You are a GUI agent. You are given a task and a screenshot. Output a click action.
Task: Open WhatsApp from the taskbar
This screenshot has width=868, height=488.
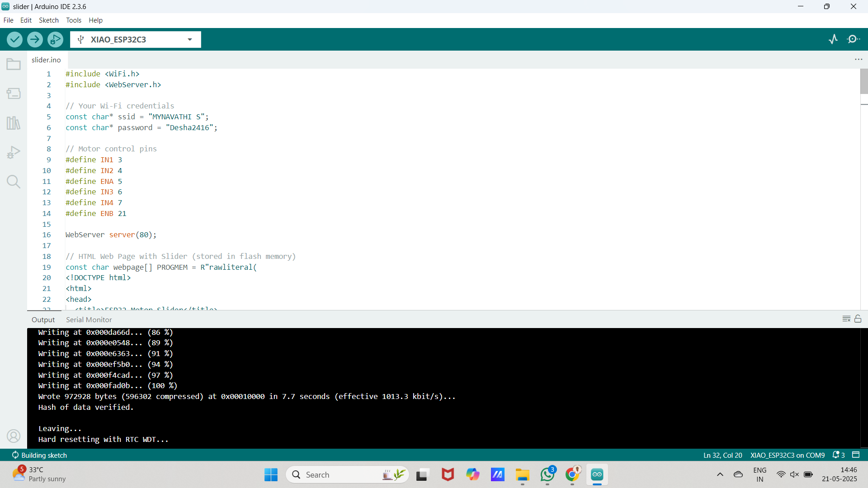[x=547, y=474]
